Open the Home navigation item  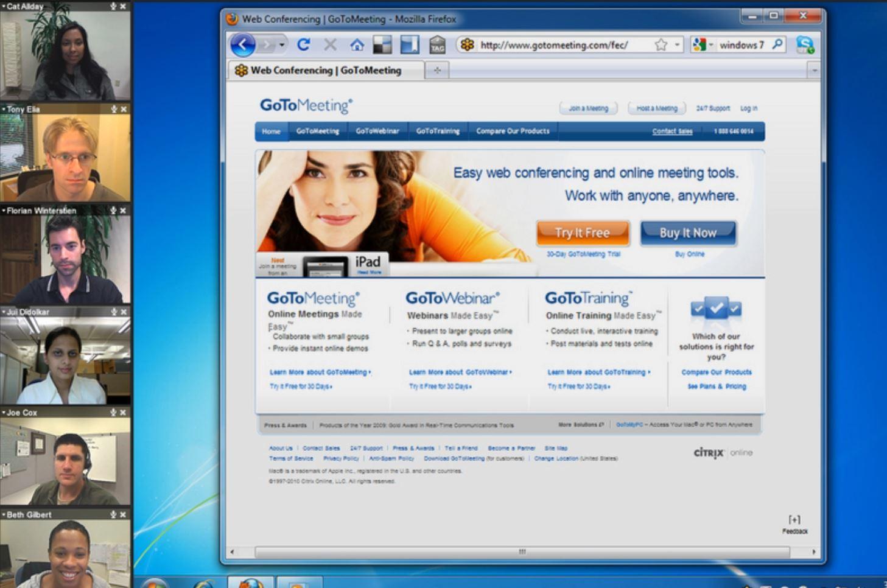click(x=271, y=131)
